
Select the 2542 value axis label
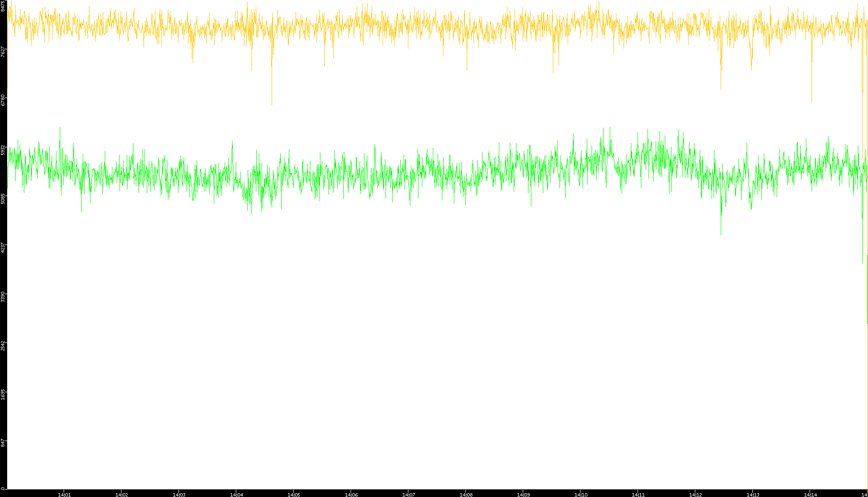(3, 345)
